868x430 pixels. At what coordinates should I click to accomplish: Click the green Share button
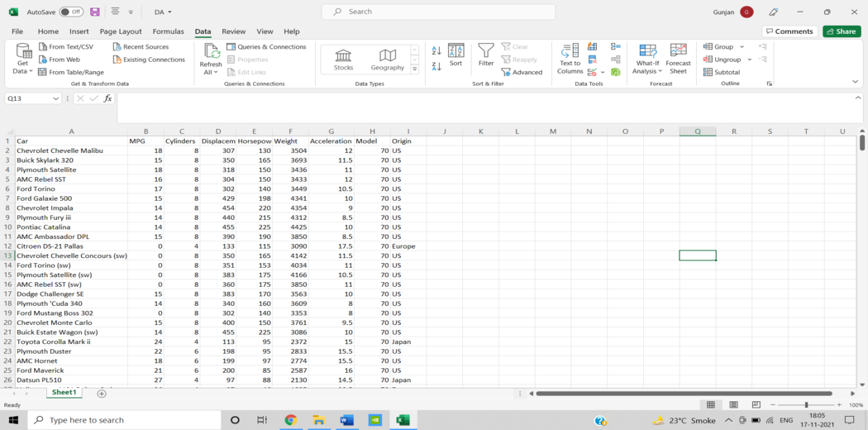tap(842, 31)
